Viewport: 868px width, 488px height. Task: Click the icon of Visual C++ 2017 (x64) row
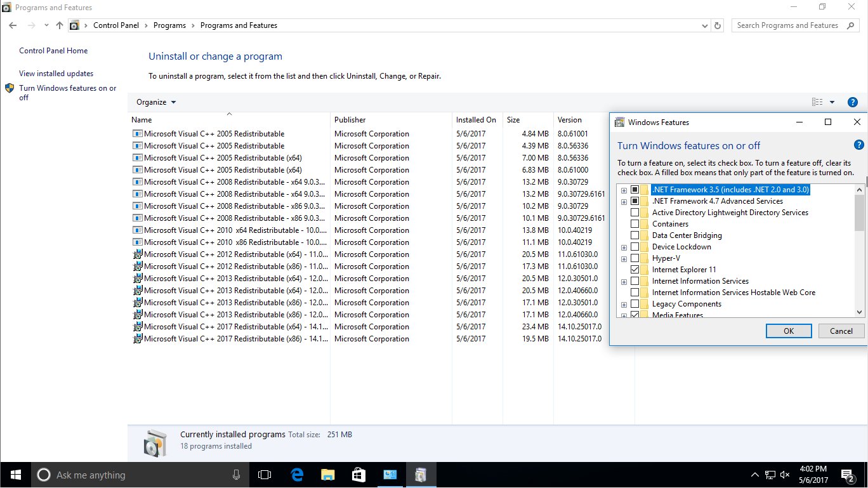(138, 327)
